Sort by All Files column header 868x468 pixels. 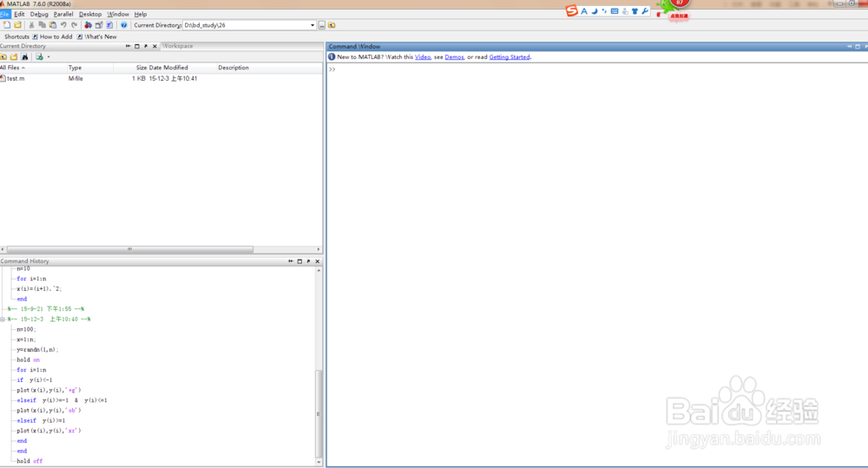[32, 68]
